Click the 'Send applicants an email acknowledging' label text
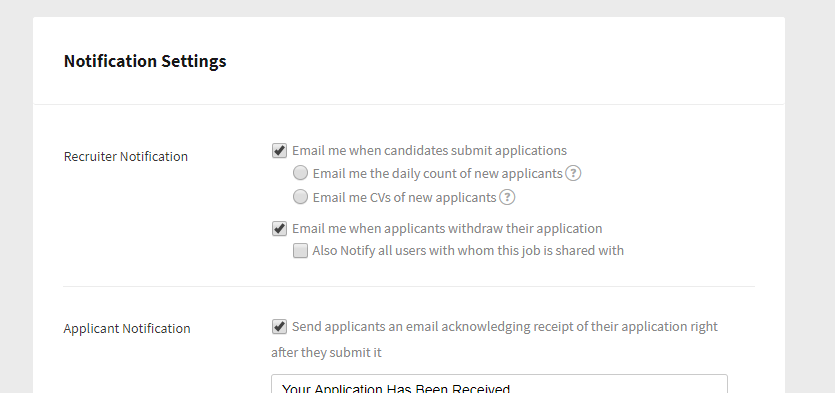835x393 pixels. coord(505,326)
